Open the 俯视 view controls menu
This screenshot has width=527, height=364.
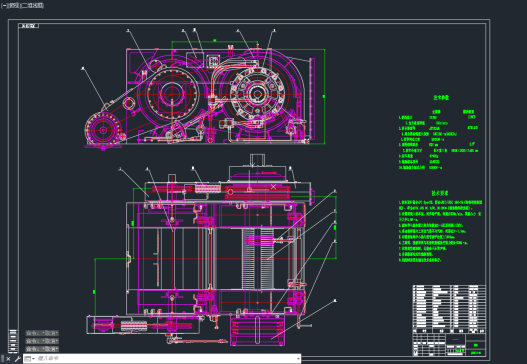click(14, 6)
